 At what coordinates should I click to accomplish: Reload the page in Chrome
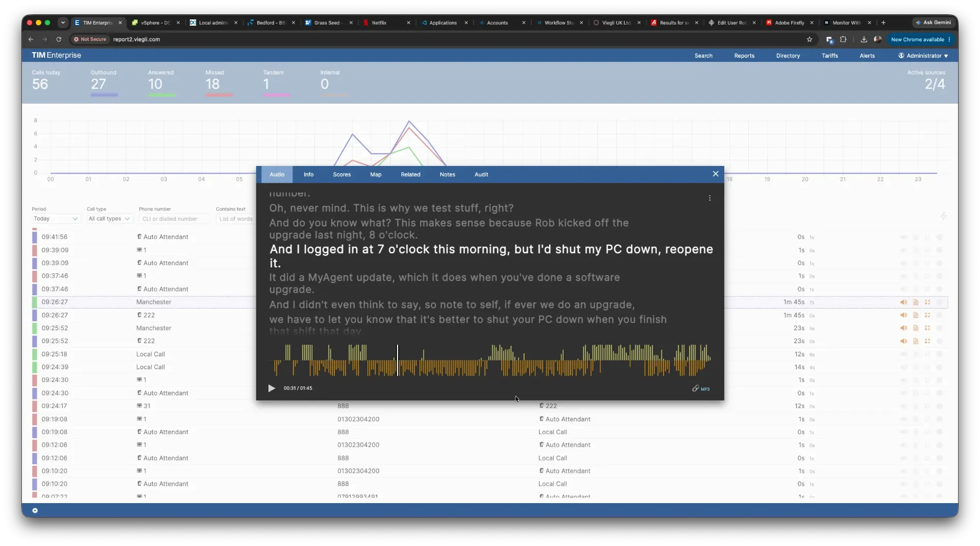click(59, 39)
